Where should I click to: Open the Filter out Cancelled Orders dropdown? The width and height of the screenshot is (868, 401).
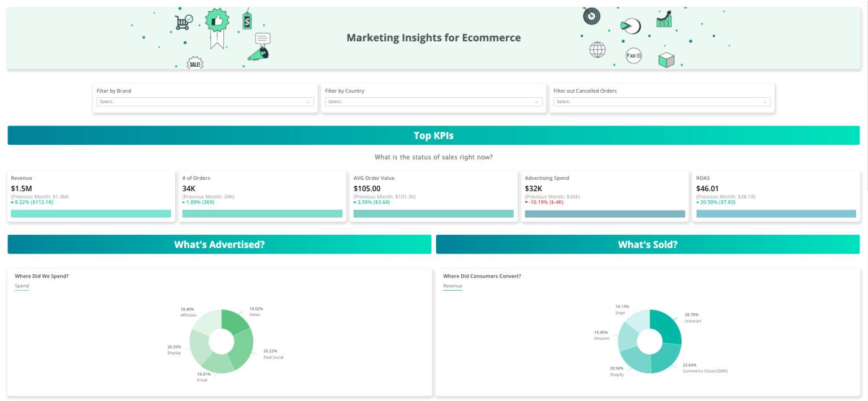point(662,101)
